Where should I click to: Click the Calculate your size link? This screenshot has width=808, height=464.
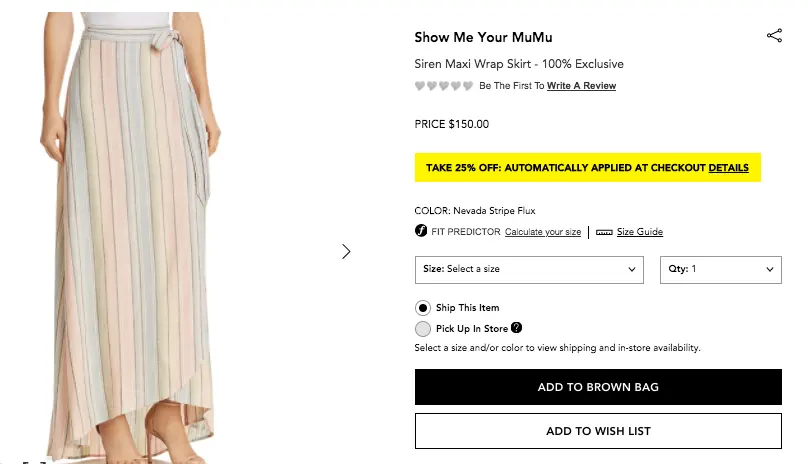542,232
